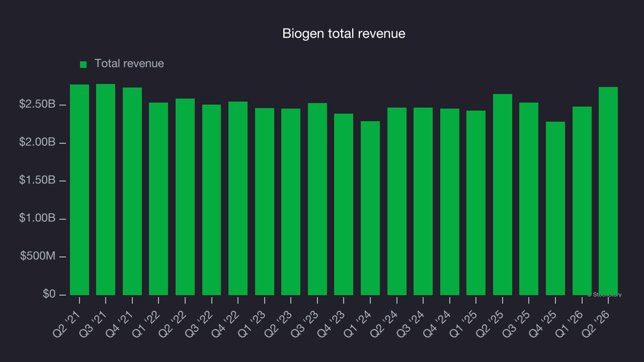Click the Biogen total revenue chart title
The image size is (644, 362).
pos(344,34)
